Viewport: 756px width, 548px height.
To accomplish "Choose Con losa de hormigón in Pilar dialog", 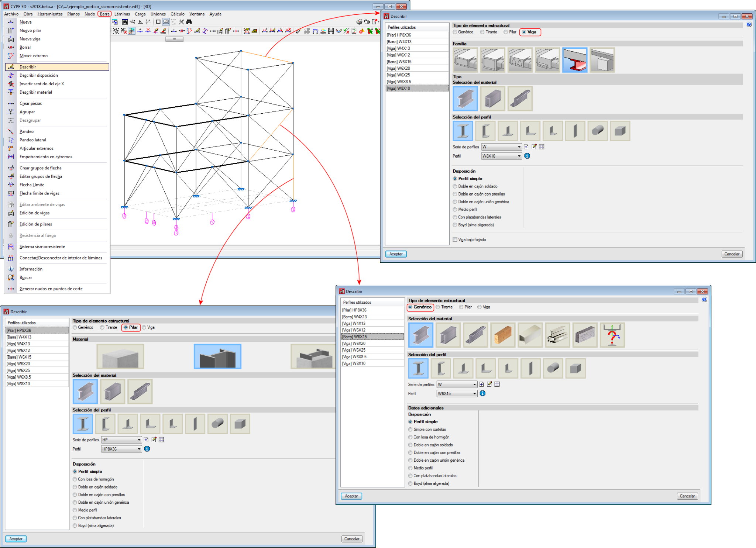I will click(75, 479).
